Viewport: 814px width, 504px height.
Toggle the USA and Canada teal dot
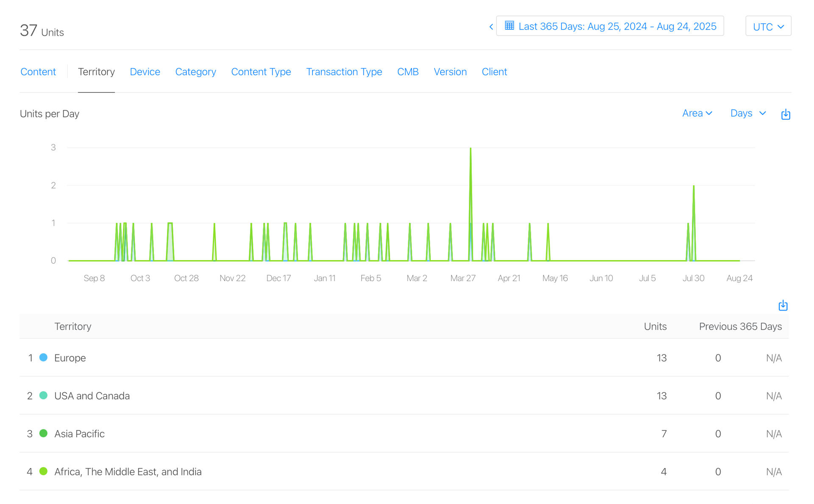43,395
